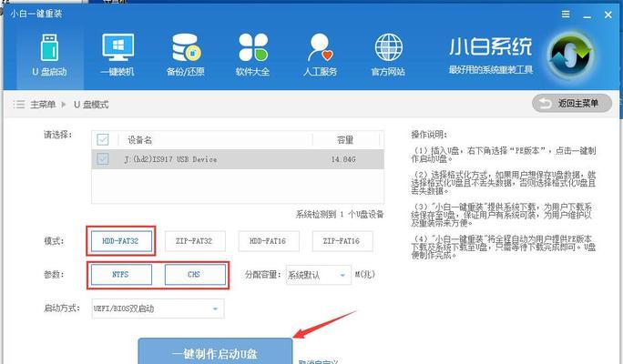Toggle the select-all checkbox beside 设备名
This screenshot has width=623, height=364.
pyautogui.click(x=103, y=139)
